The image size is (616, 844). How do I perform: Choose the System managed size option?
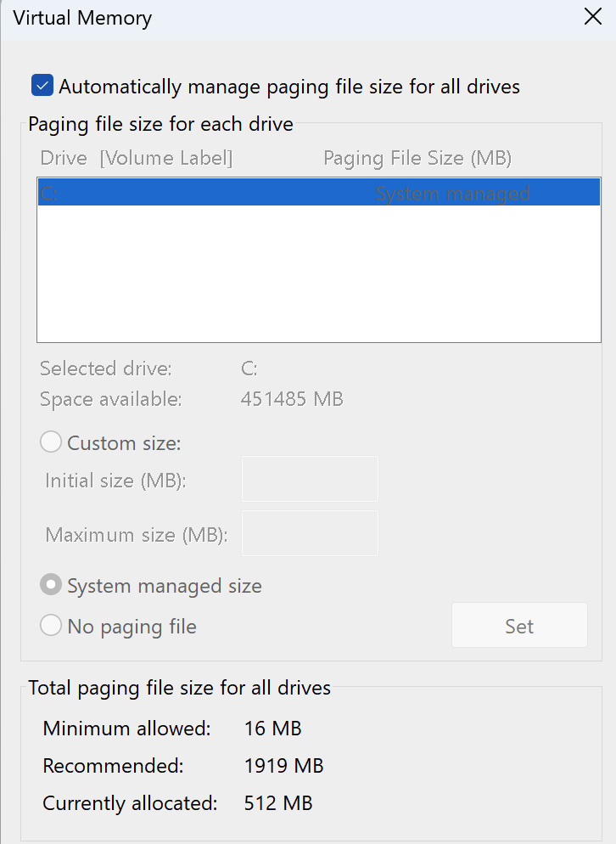52,585
